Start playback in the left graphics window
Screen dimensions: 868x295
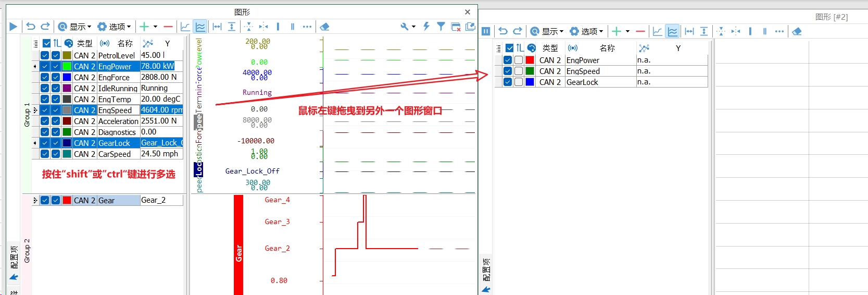pyautogui.click(x=14, y=27)
